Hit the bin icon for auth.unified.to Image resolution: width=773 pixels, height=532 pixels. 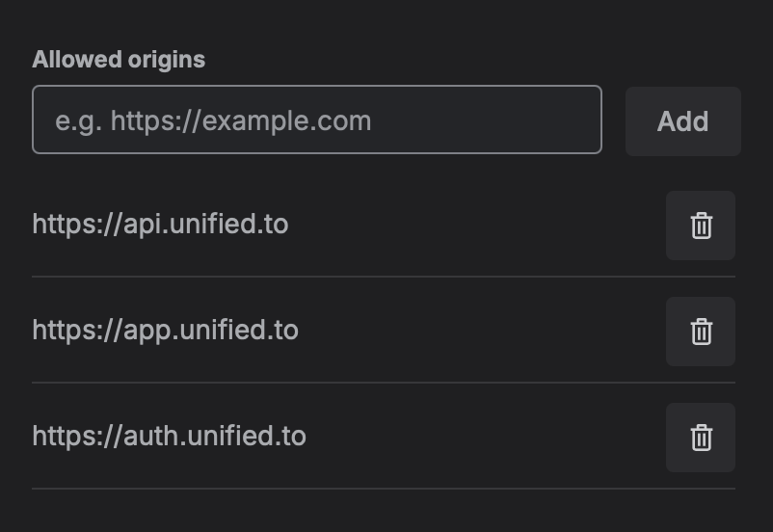(701, 438)
